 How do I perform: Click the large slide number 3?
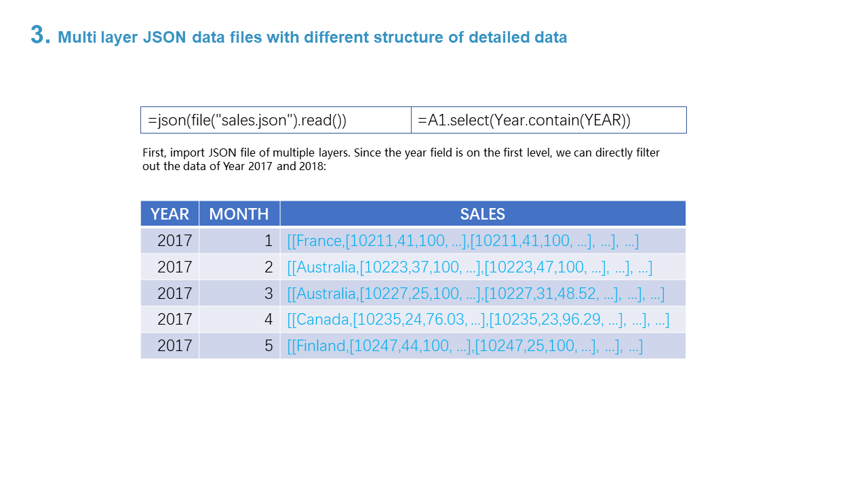pyautogui.click(x=41, y=35)
